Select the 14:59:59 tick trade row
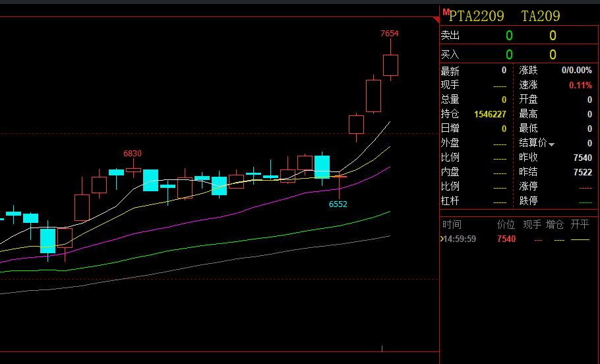The width and height of the screenshot is (600, 364). 519,239
